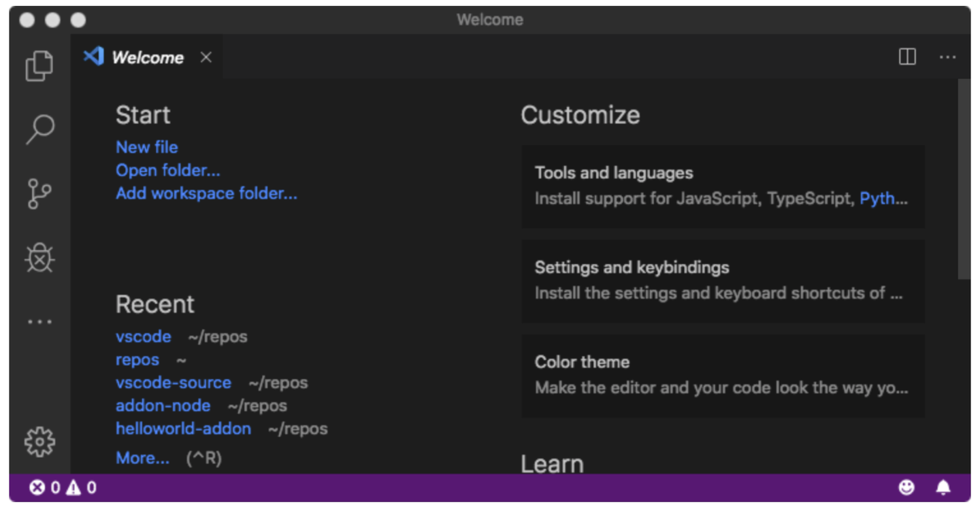
Task: Open the Source Control view
Action: point(39,193)
